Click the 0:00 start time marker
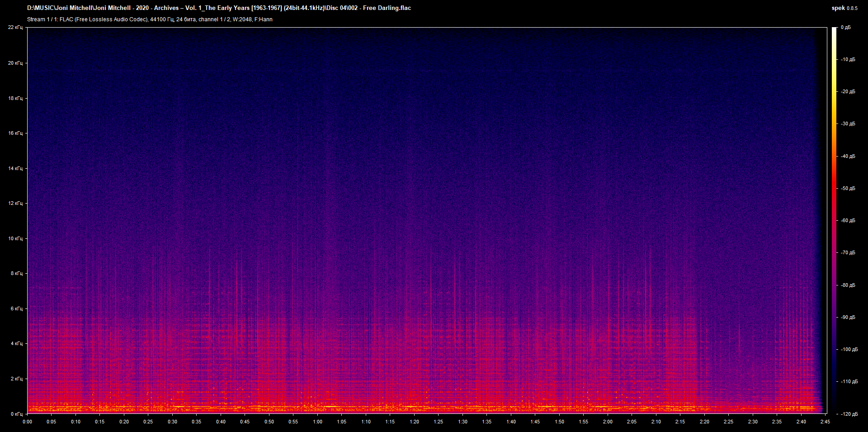Image resolution: width=868 pixels, height=432 pixels. pos(28,422)
